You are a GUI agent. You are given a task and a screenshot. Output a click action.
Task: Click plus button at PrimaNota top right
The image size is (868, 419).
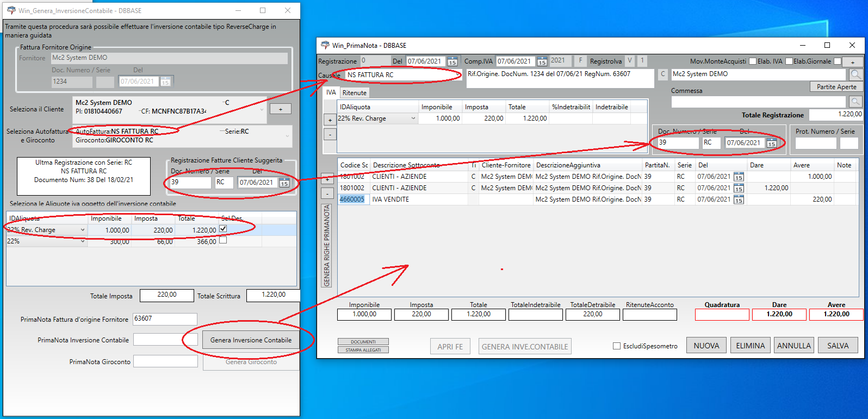[853, 62]
